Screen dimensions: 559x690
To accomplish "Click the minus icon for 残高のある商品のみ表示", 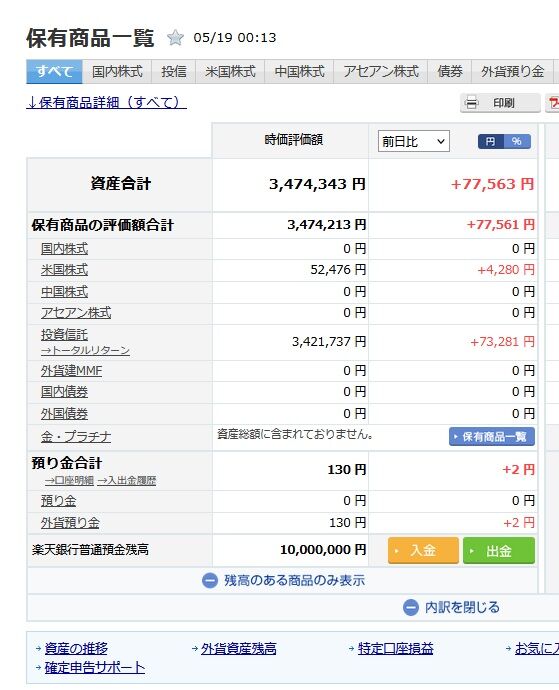I will [210, 581].
